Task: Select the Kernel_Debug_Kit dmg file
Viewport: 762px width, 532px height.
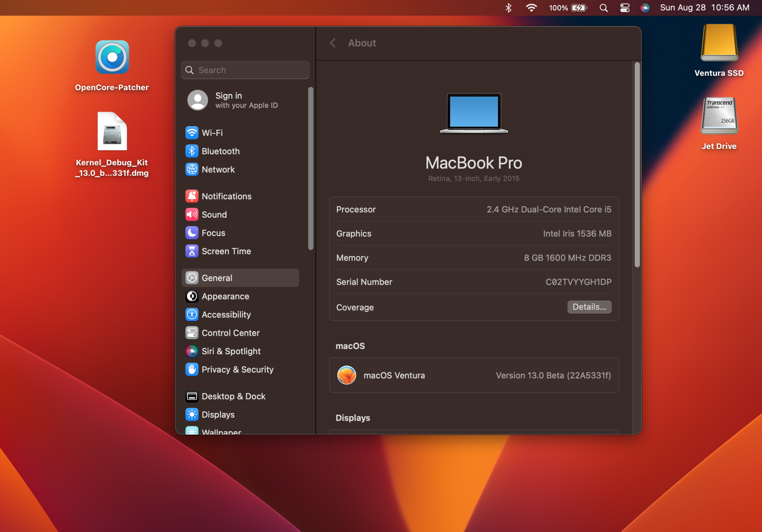Action: [x=112, y=132]
